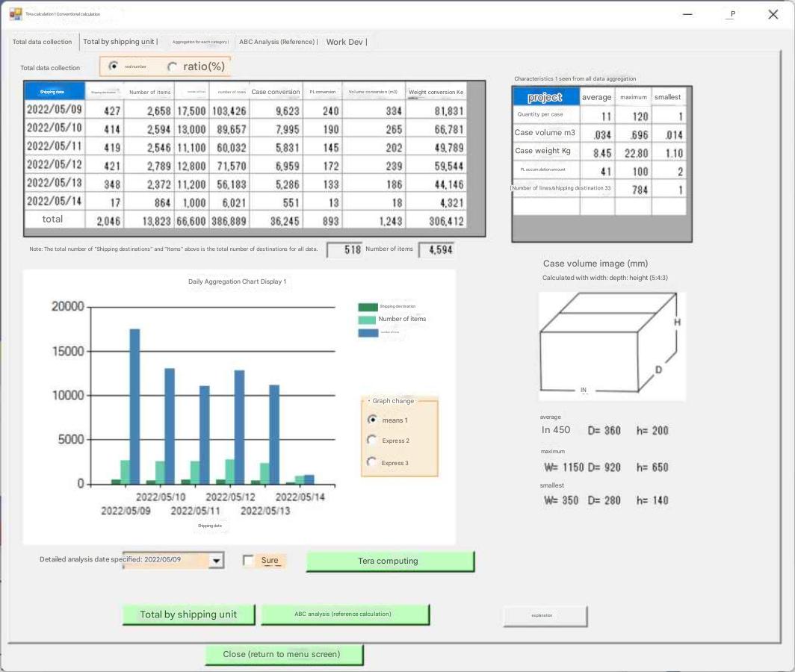795x672 pixels.
Task: Switch to 'Total by shipping unit' tab
Action: [x=120, y=42]
